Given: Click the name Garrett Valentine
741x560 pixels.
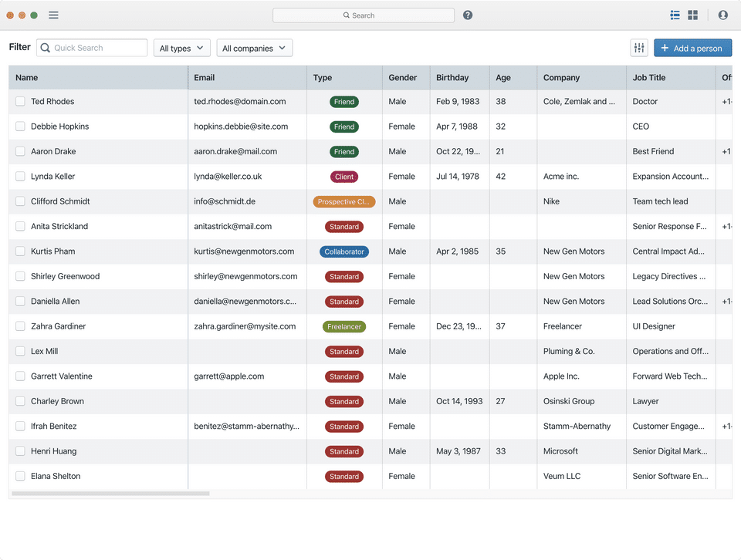Looking at the screenshot, I should [62, 376].
